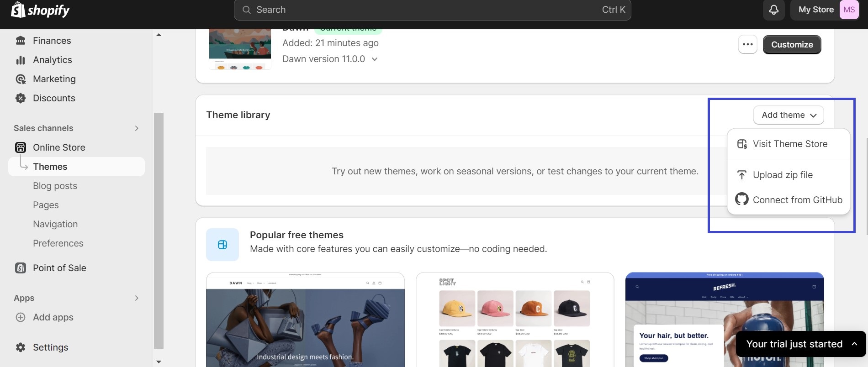Click the "Theme library" heading

(x=238, y=115)
